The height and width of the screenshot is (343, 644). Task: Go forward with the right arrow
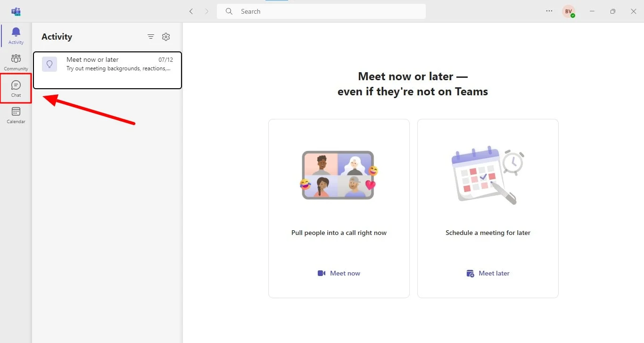(206, 11)
